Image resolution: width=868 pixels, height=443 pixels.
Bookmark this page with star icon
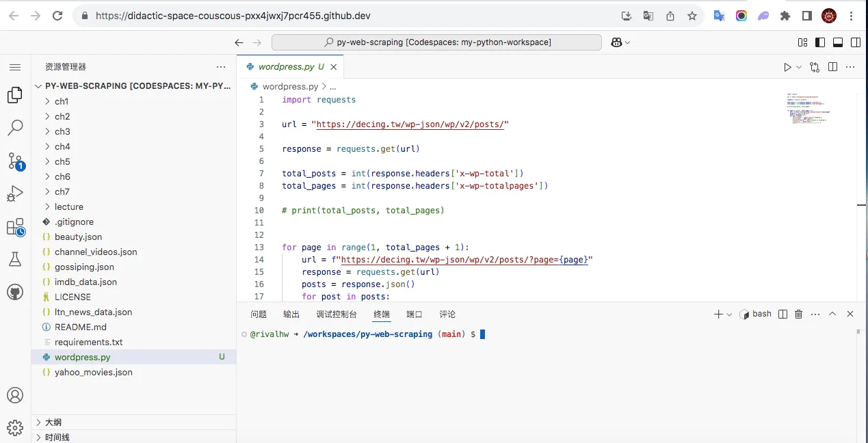tap(692, 16)
